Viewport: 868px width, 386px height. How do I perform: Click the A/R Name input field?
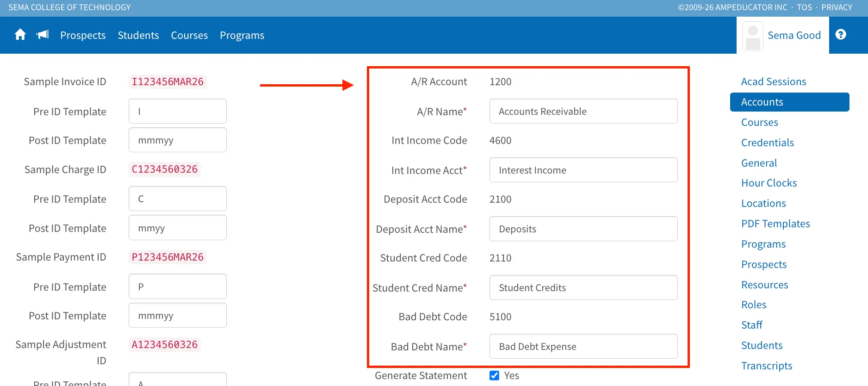583,111
